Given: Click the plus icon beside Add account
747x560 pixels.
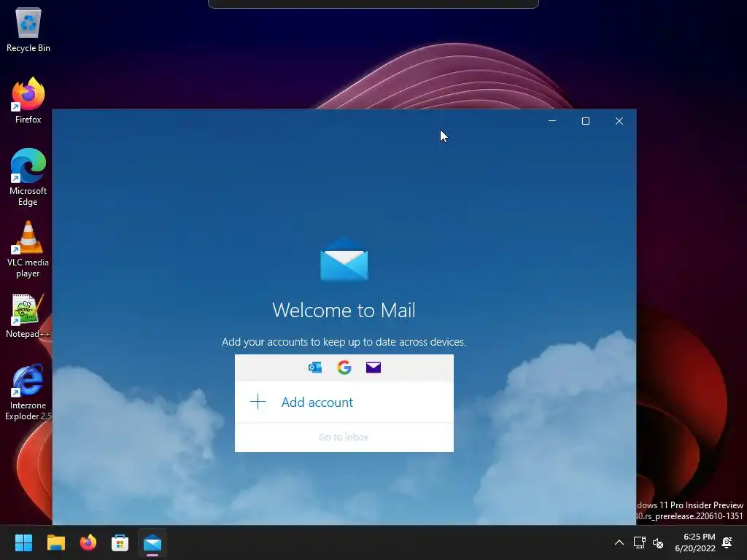Looking at the screenshot, I should tap(258, 402).
